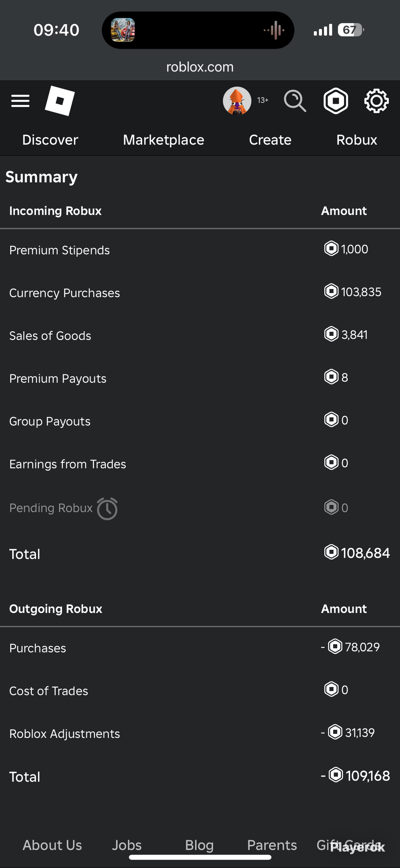The image size is (400, 868).
Task: Open the settings gear icon
Action: click(376, 101)
